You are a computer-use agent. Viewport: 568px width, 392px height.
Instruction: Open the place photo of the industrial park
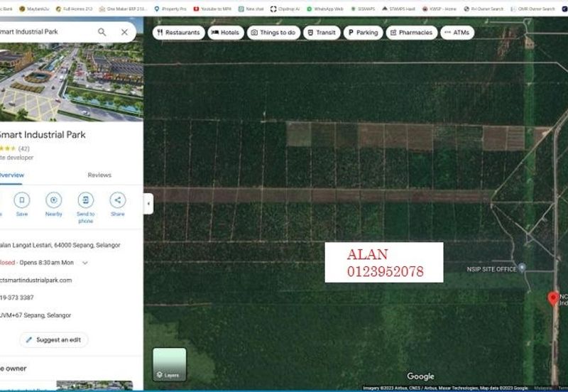pos(72,82)
